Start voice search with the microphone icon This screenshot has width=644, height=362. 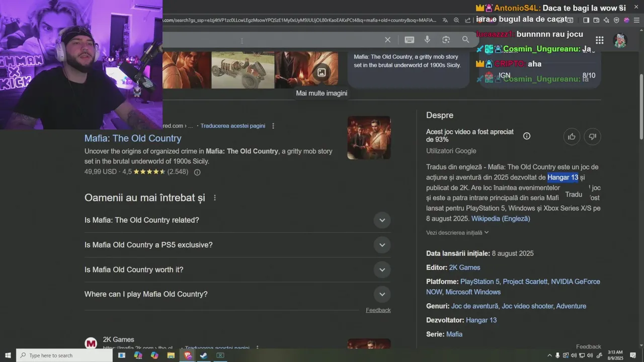(x=427, y=40)
